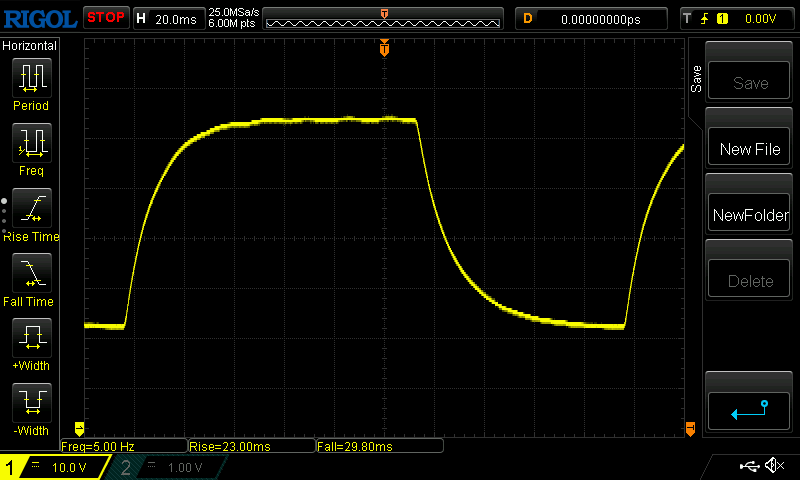Open the Horizontal measurement menu header
This screenshot has height=480, width=800.
(30, 46)
